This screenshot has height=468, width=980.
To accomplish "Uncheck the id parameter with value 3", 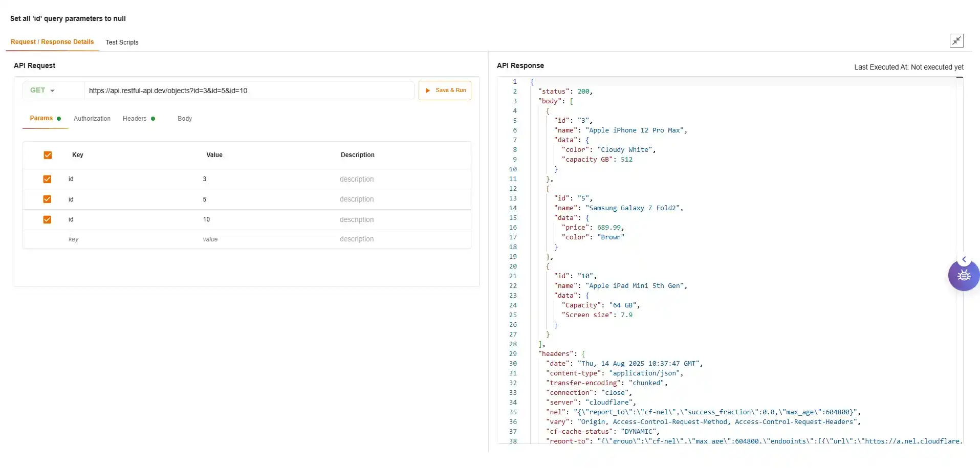I will pyautogui.click(x=47, y=179).
